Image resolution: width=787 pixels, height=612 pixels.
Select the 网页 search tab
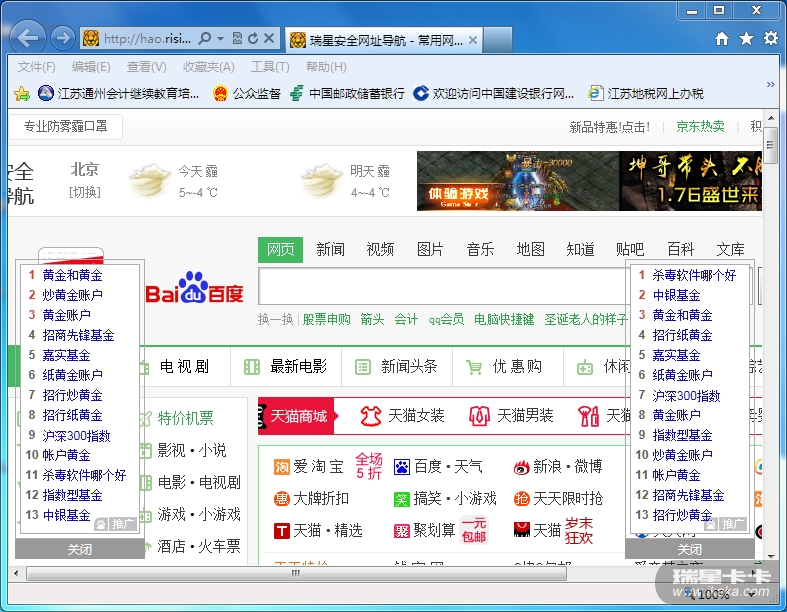281,250
